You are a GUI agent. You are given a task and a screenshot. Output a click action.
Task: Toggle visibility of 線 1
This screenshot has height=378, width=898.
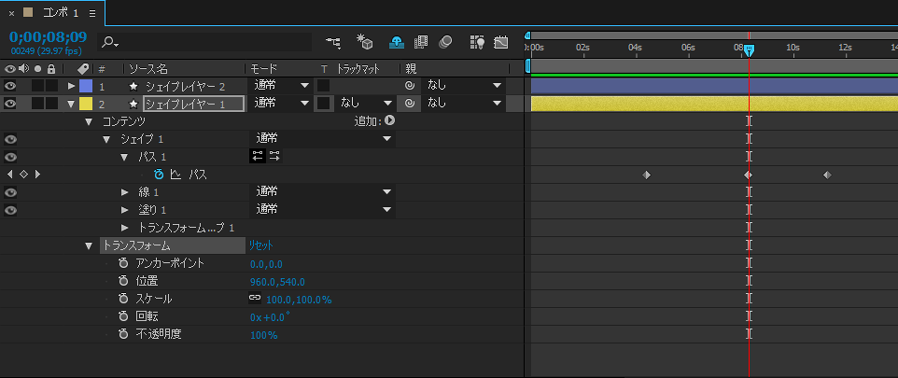(x=10, y=192)
